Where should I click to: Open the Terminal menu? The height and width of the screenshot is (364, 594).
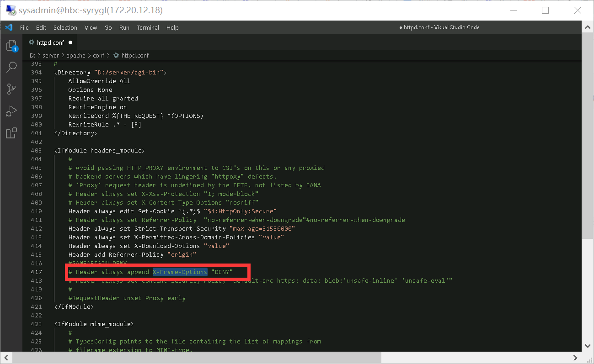point(147,27)
